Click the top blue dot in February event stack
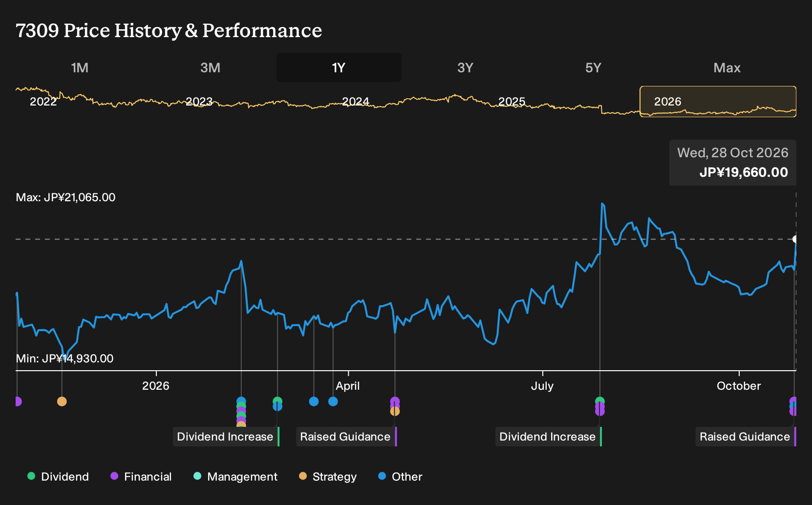812x505 pixels. 241,400
